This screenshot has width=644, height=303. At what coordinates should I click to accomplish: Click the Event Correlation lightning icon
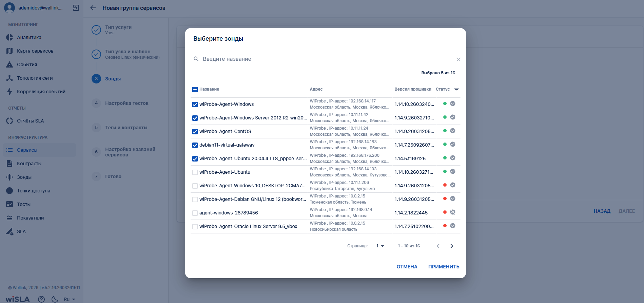coord(9,92)
